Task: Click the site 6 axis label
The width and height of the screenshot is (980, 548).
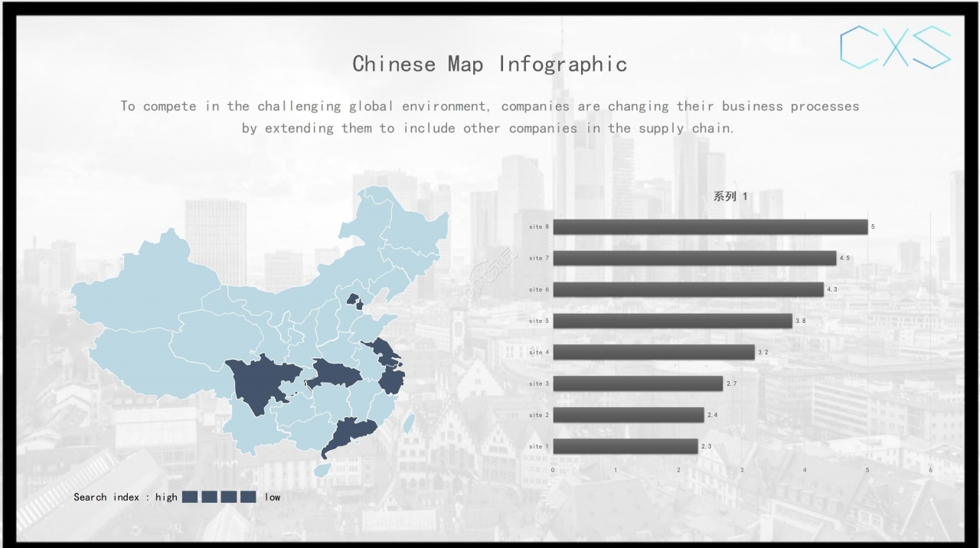Action: [539, 290]
